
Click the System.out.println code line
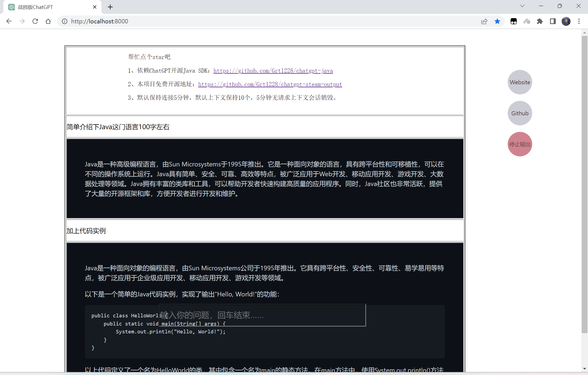171,332
